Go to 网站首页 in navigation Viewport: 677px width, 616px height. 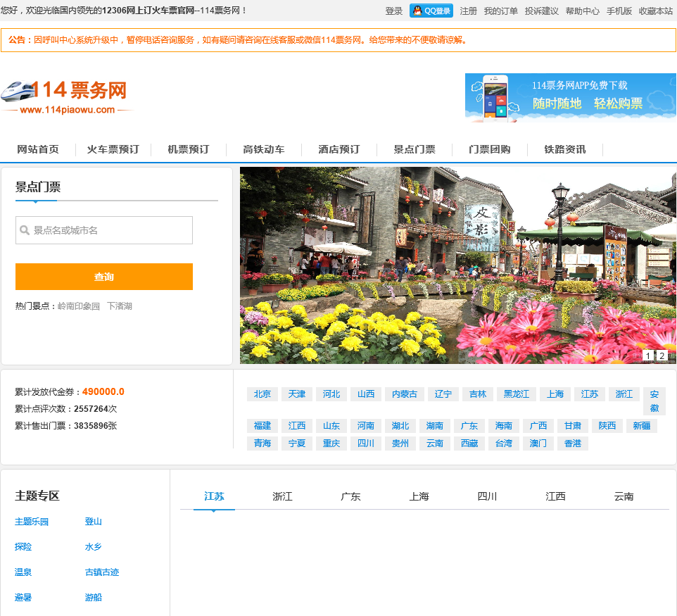coord(38,149)
